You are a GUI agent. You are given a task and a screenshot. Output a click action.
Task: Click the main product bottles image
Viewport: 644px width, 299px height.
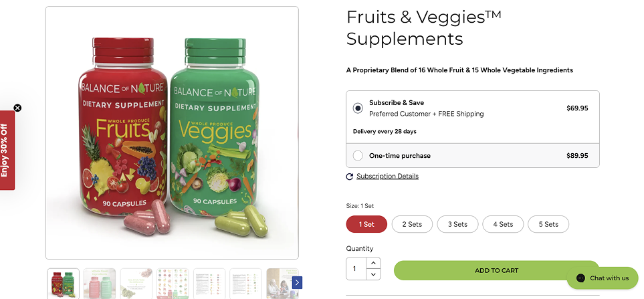(172, 132)
